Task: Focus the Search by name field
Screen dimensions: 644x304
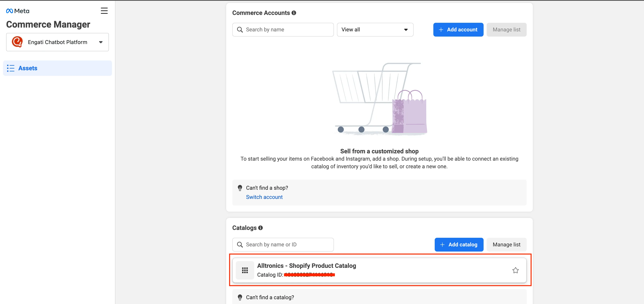Action: [x=283, y=30]
